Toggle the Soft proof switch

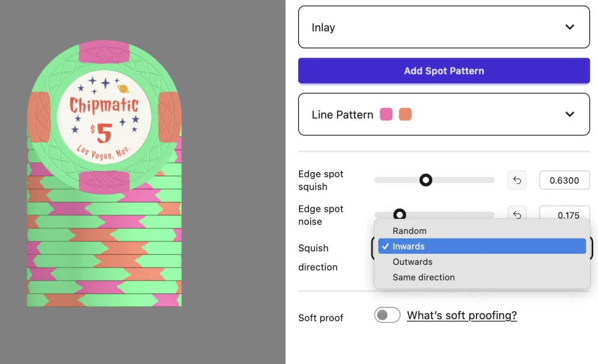tap(387, 315)
